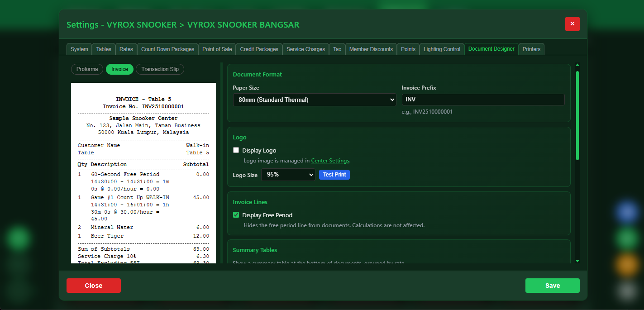This screenshot has width=644, height=310.
Task: Change the Logo Size percentage
Action: pos(288,175)
